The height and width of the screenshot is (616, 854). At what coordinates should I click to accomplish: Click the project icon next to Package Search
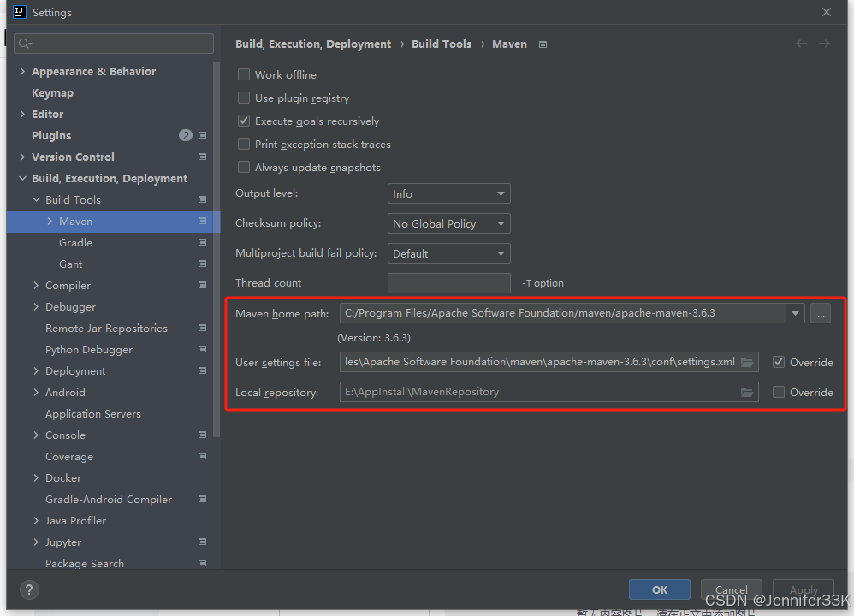[202, 563]
